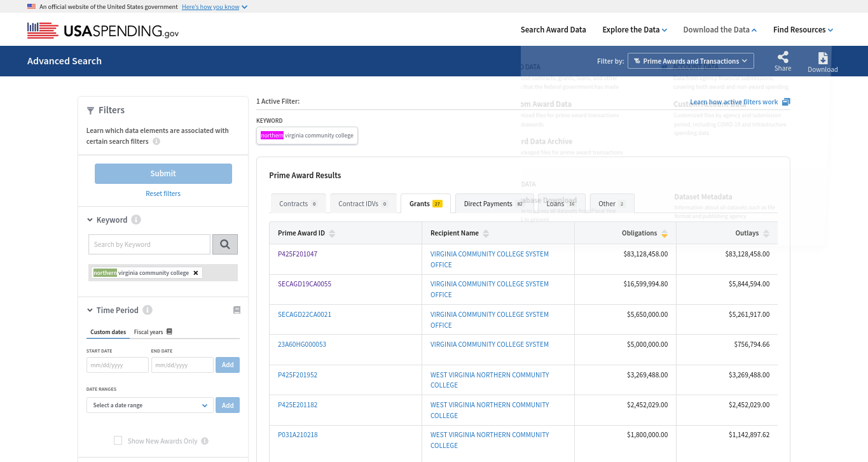The width and height of the screenshot is (868, 462).
Task: Open recipient of award 23A60HG000053
Action: point(490,344)
